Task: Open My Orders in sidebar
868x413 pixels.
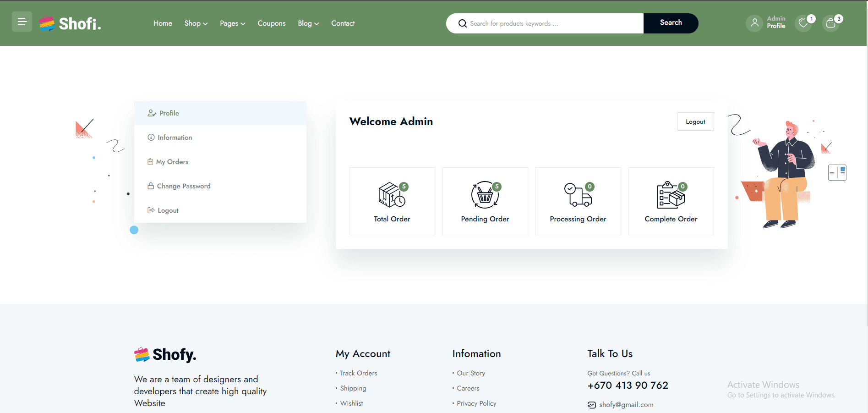Action: pos(172,162)
